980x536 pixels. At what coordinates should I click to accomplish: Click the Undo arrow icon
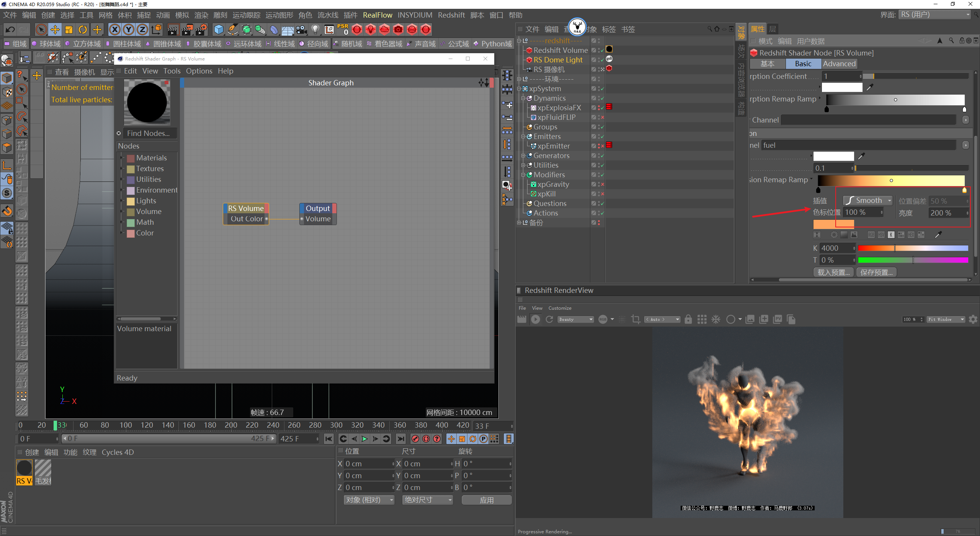click(x=10, y=29)
